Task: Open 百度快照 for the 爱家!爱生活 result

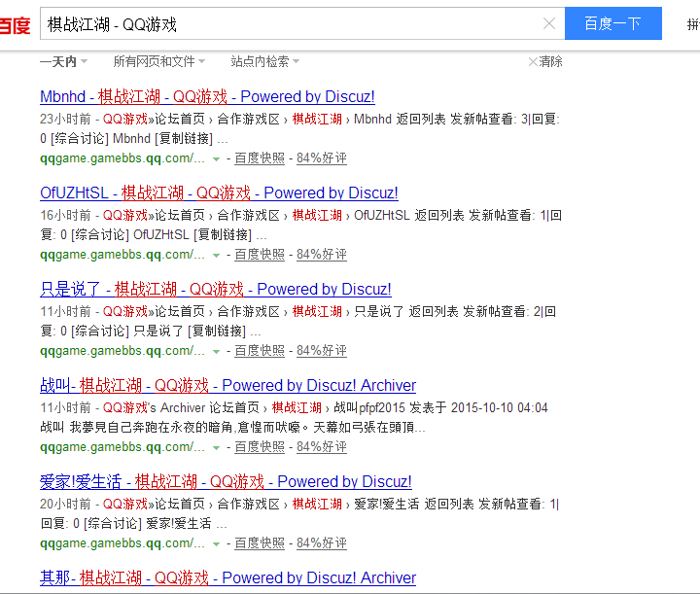Action: [260, 543]
